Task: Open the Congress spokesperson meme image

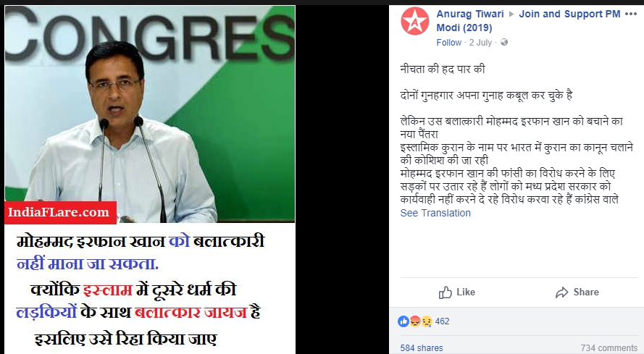Action: pos(150,180)
